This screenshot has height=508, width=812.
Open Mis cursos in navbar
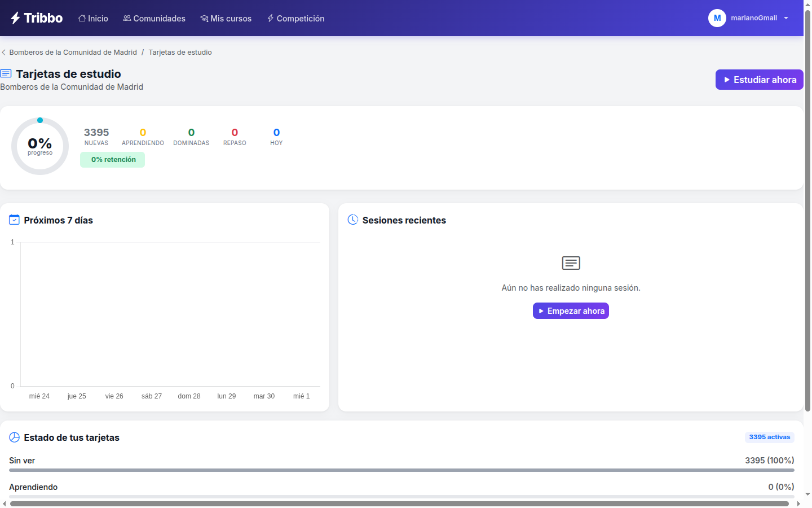(x=226, y=19)
